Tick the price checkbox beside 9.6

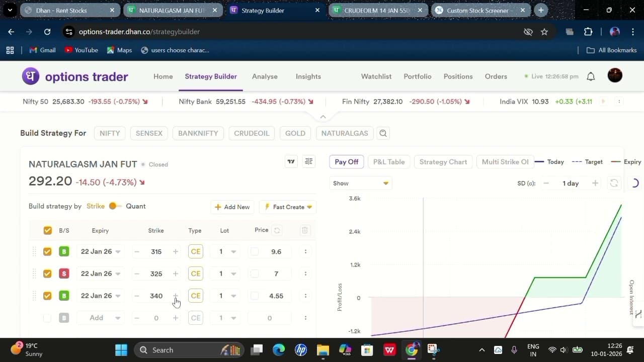click(255, 251)
